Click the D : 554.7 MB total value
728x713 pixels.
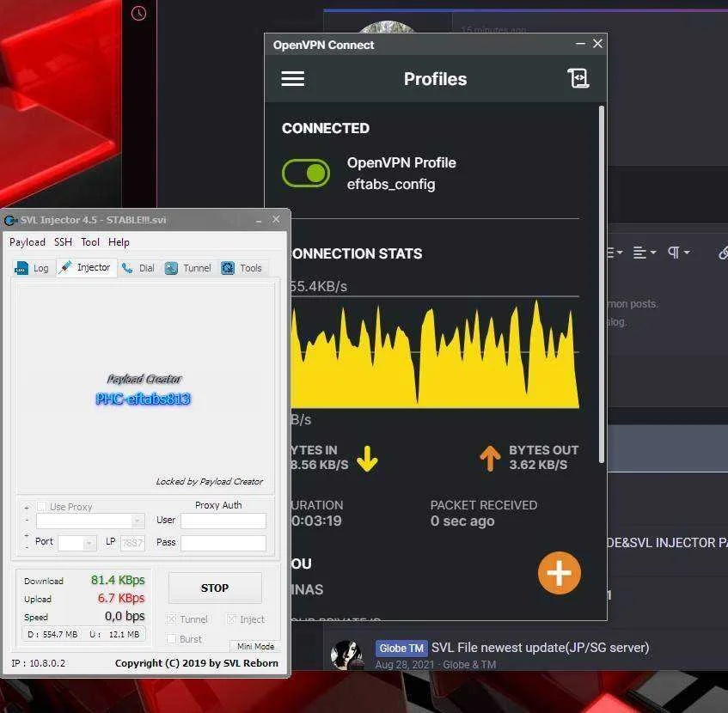coord(52,634)
